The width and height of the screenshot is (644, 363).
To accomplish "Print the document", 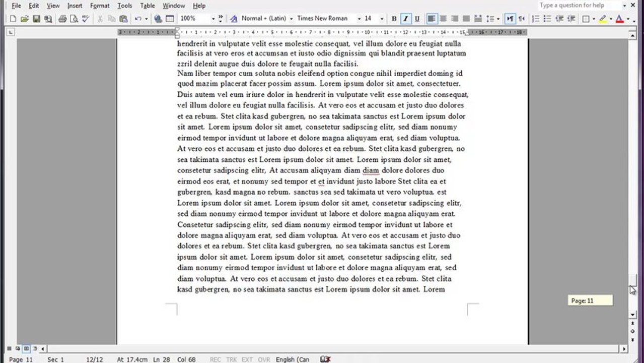I will (62, 19).
